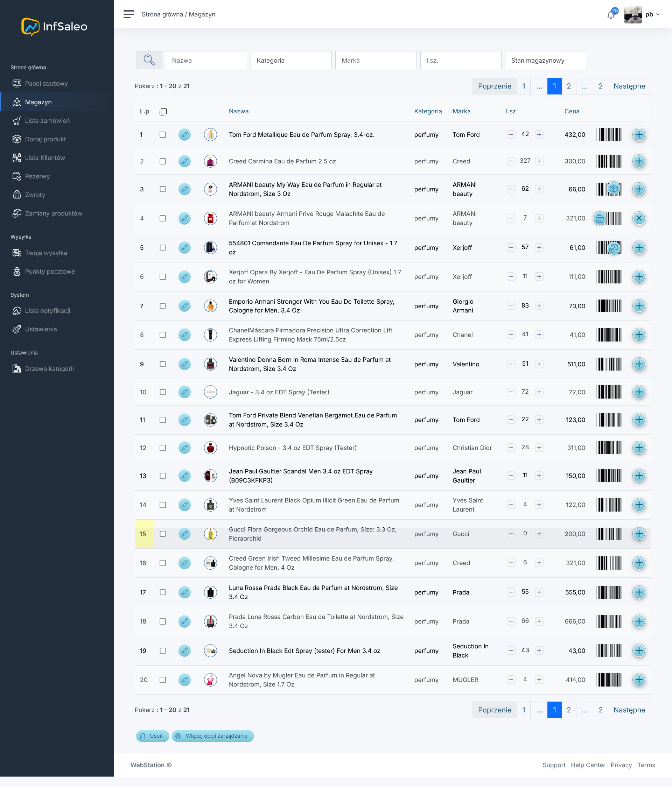Click the select-all icon in table header

[163, 111]
